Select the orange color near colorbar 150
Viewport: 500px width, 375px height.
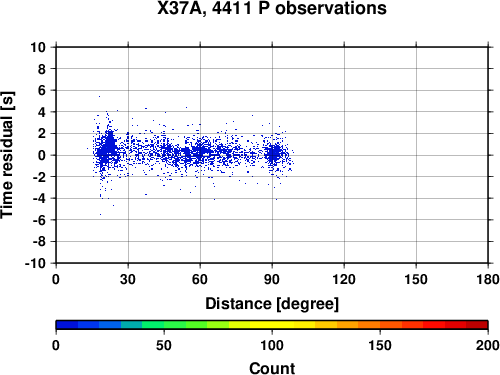380,325
